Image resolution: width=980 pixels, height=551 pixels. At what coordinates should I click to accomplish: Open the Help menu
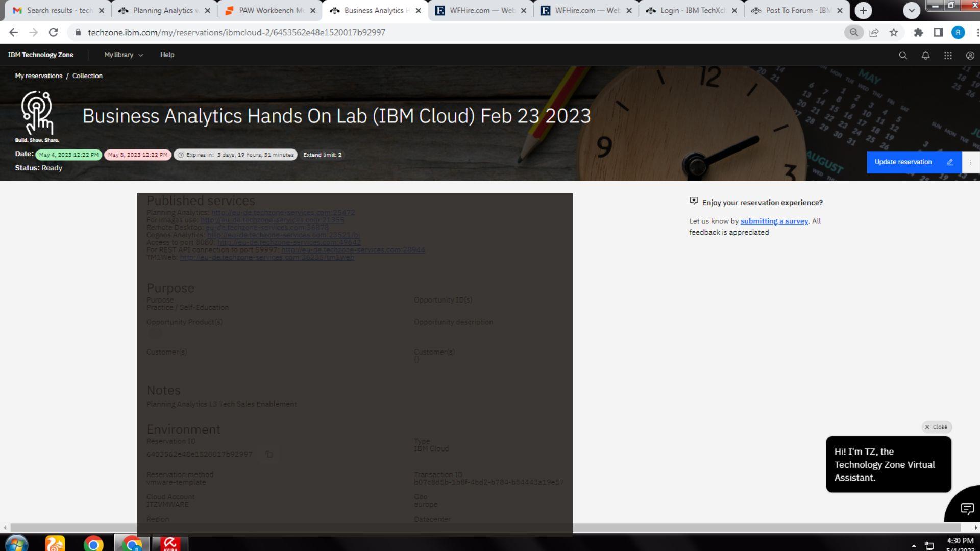tap(167, 55)
